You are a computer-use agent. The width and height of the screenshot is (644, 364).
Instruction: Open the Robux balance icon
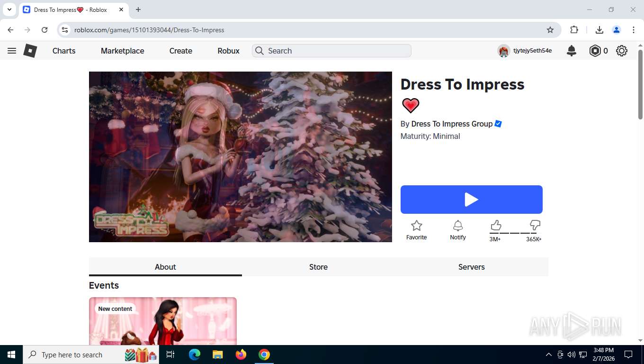point(595,51)
